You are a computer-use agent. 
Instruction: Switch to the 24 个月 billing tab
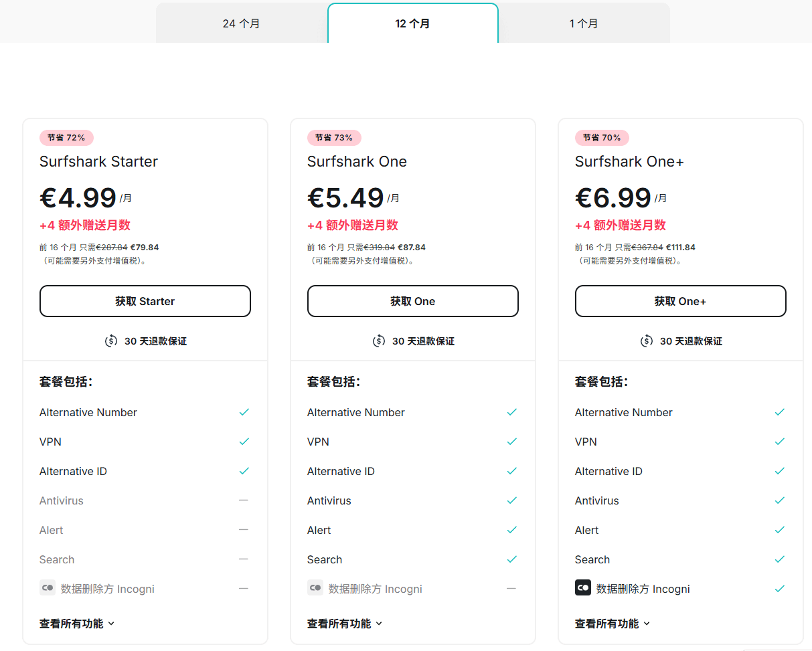242,24
